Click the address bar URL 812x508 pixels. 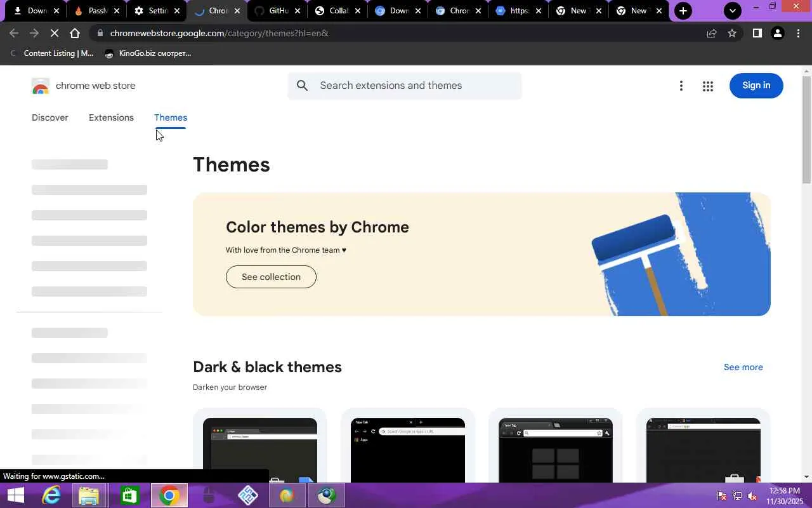coord(219,33)
